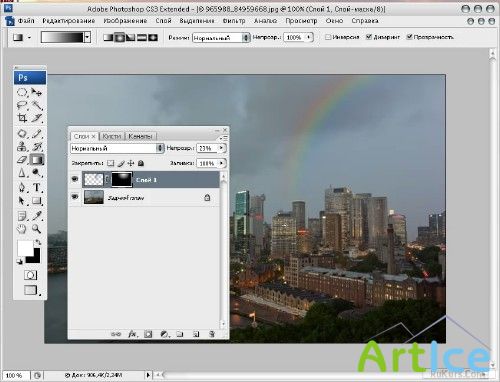Select the Path Selection tool
The image size is (500, 382).
pyautogui.click(x=22, y=201)
